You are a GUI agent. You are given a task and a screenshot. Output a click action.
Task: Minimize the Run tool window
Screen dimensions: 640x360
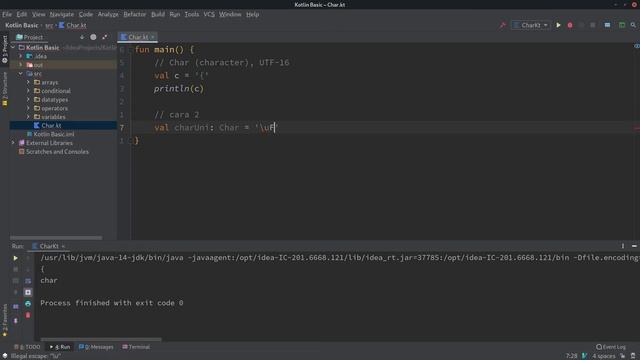634,246
